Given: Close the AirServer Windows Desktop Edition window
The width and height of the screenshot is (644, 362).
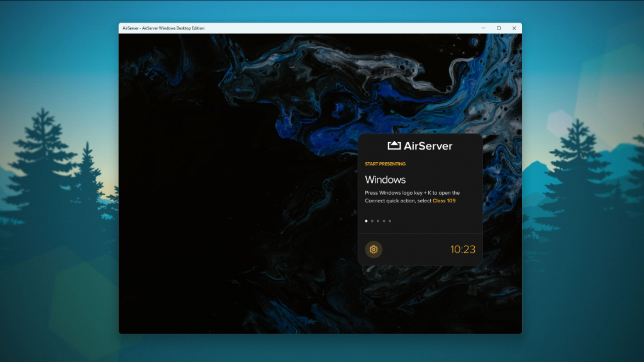Looking at the screenshot, I should (x=514, y=28).
